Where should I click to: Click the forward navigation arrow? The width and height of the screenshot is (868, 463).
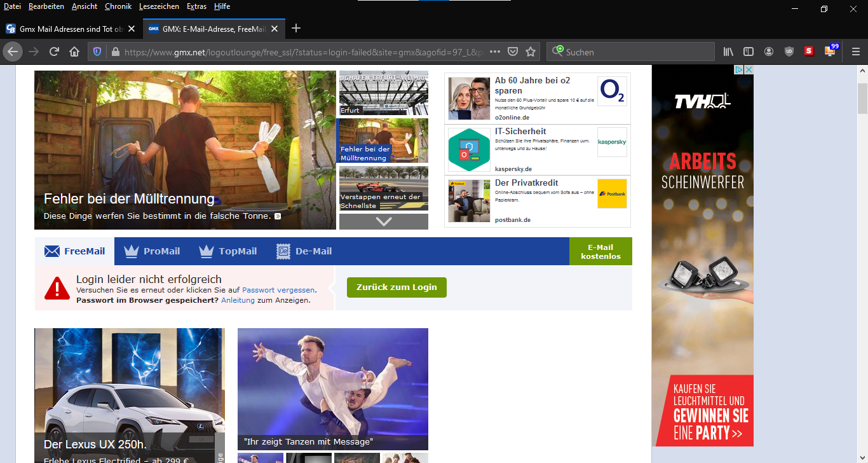(34, 52)
